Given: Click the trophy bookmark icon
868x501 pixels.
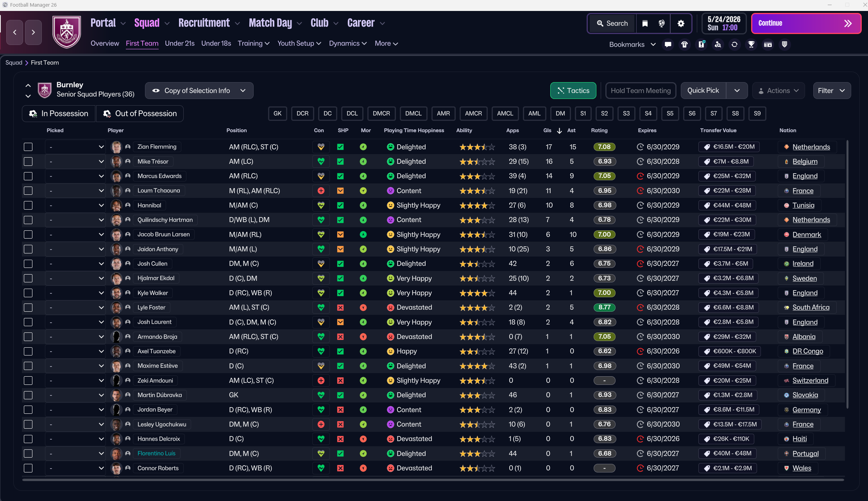Looking at the screenshot, I should pyautogui.click(x=751, y=45).
